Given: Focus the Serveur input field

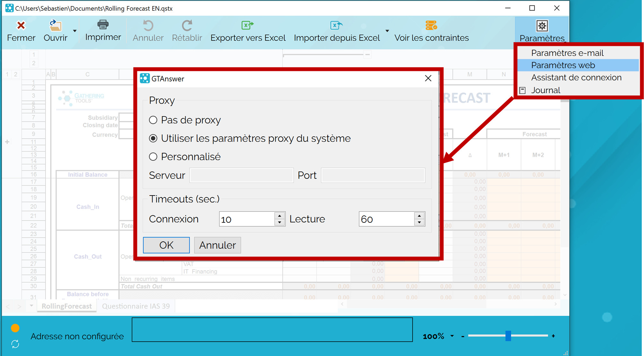Looking at the screenshot, I should pyautogui.click(x=241, y=175).
